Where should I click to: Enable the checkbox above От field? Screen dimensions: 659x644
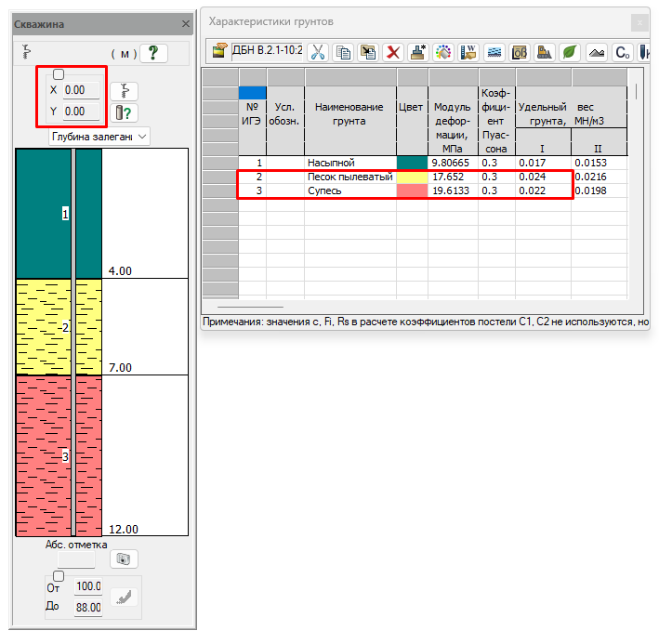(x=59, y=576)
